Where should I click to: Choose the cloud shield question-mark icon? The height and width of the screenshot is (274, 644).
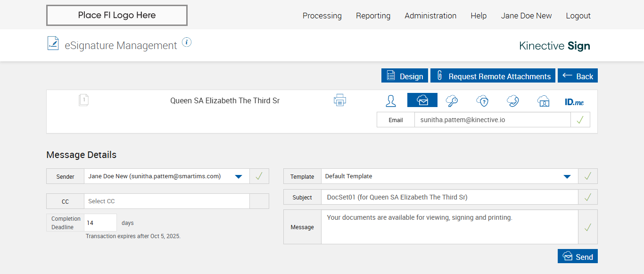482,100
